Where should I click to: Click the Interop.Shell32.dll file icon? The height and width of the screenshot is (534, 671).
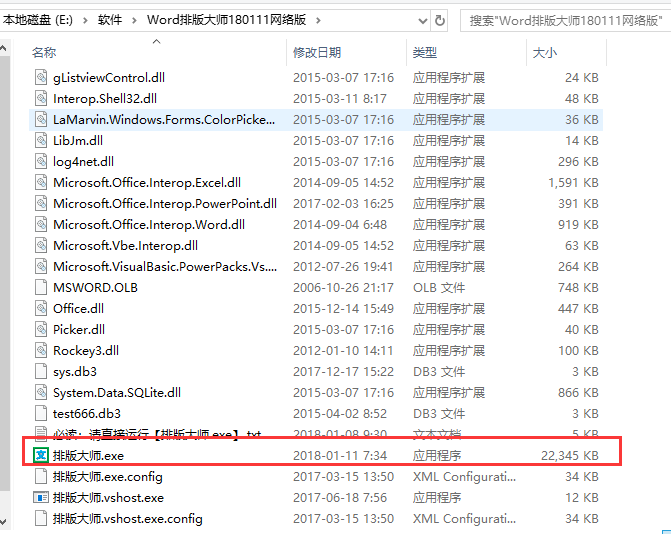(41, 98)
